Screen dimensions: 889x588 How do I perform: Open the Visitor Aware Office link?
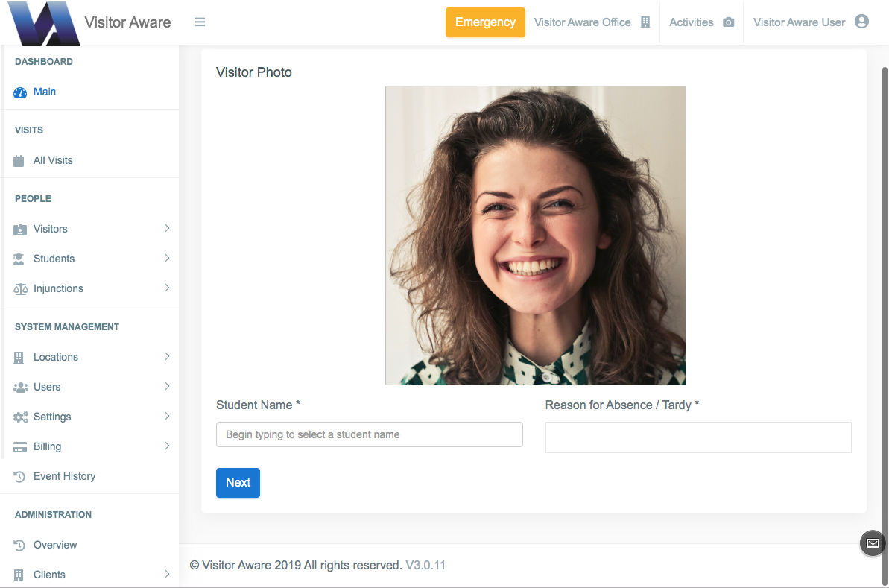tap(592, 22)
